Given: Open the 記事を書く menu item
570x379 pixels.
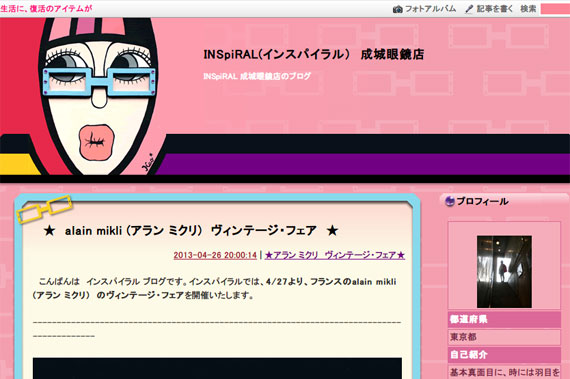Looking at the screenshot, I should coord(494,9).
